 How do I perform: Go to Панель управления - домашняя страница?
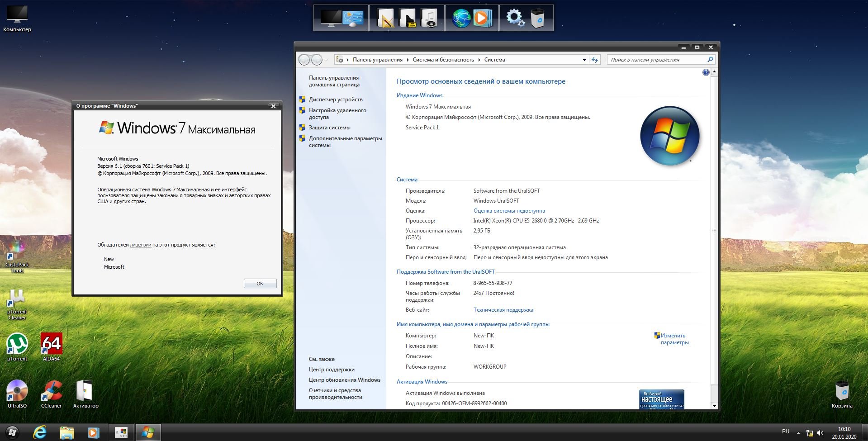(335, 81)
